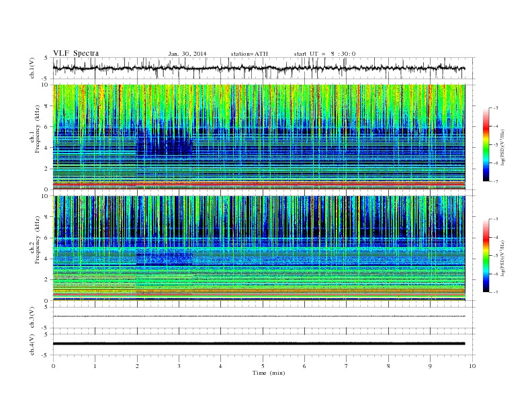This screenshot has width=532, height=411.
Task: Click the "-7" label at ch.2 colorbar bottom
Action: click(496, 292)
